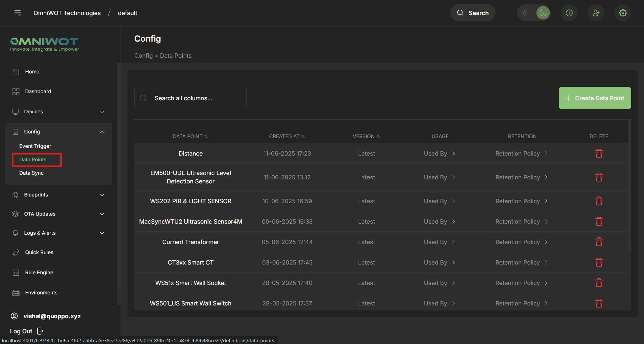
Task: Click the info icon in the top bar
Action: (x=569, y=13)
